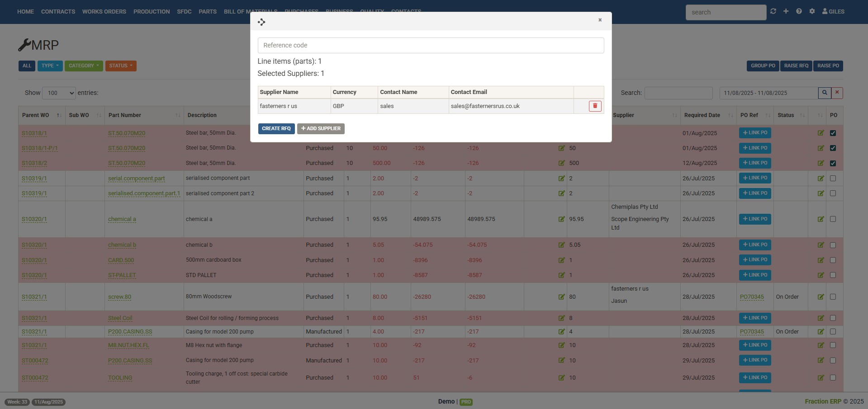Image resolution: width=868 pixels, height=409 pixels.
Task: Click the GILES user profile icon
Action: pyautogui.click(x=825, y=12)
